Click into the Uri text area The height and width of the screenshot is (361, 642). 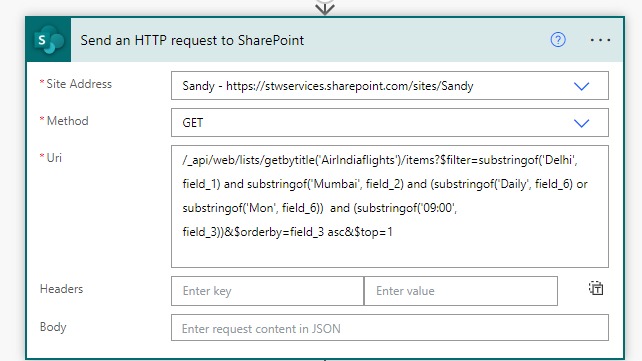click(390, 206)
